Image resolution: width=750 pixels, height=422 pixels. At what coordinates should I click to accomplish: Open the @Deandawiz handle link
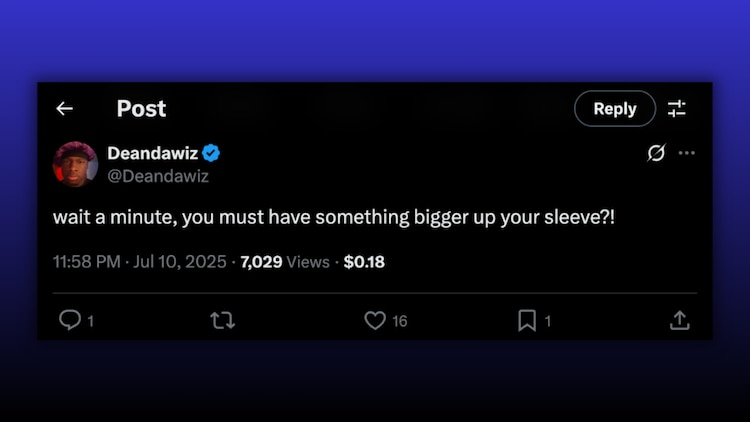pos(158,175)
